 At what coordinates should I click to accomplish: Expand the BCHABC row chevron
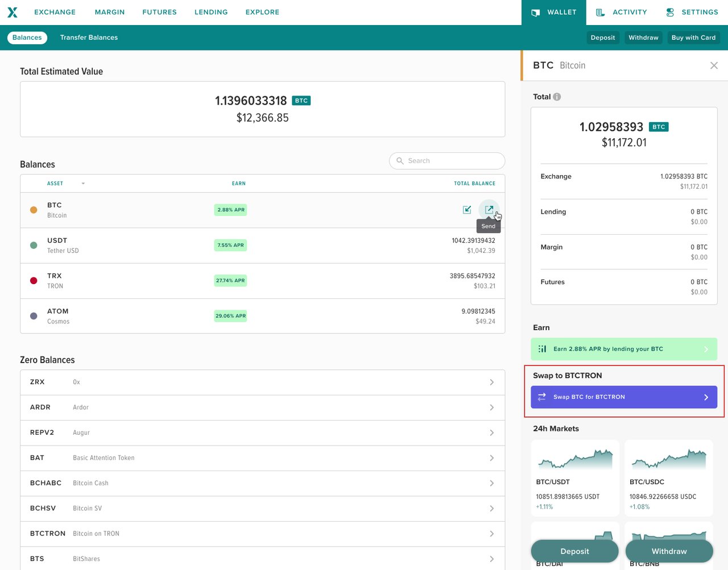tap(491, 483)
